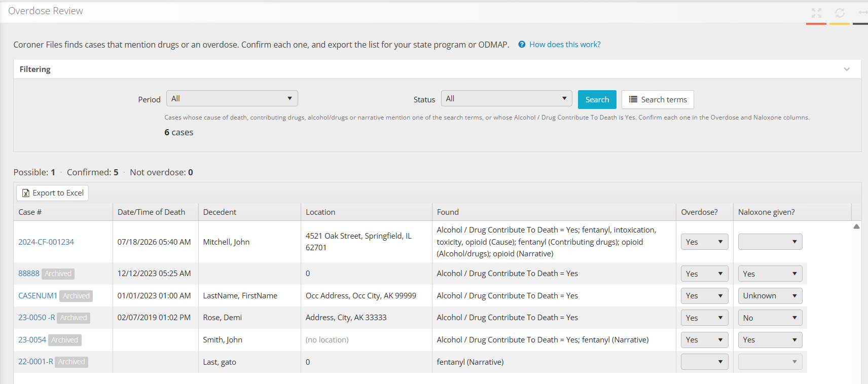
Task: Change Overdose value for Rose, Demi
Action: [704, 318]
